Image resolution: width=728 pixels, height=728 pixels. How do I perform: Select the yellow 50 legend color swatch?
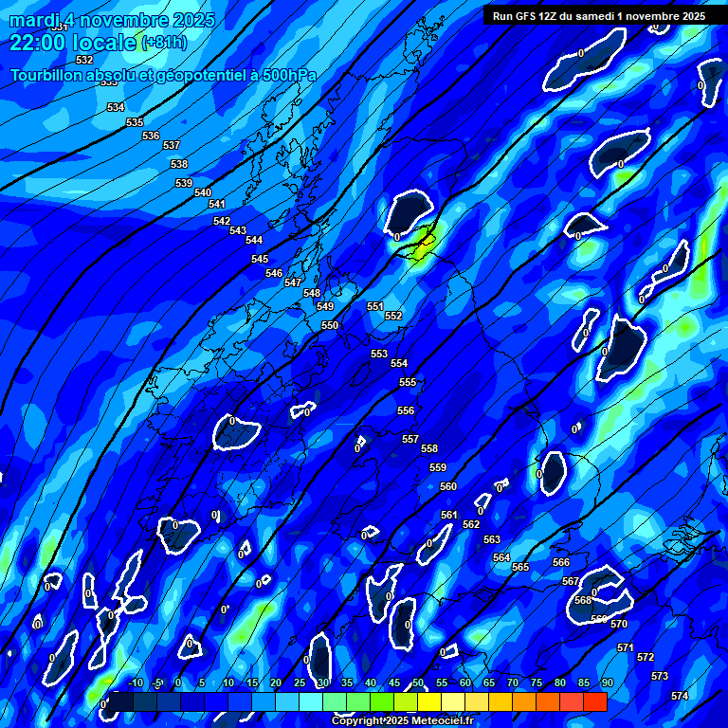tap(406, 702)
